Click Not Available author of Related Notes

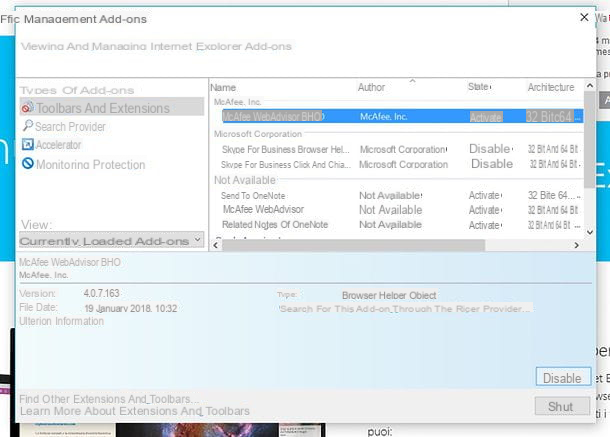tap(390, 225)
